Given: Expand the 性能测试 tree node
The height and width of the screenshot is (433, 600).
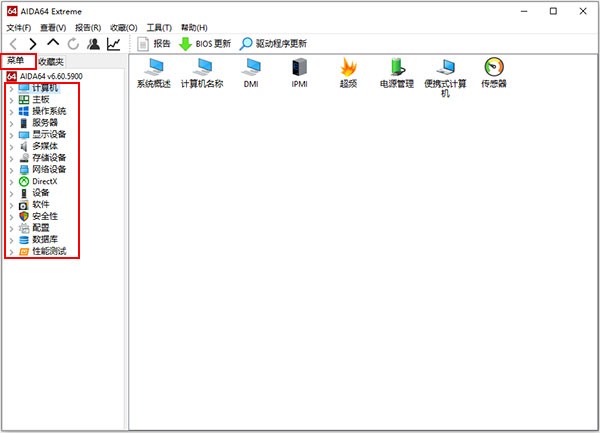Looking at the screenshot, I should pyautogui.click(x=11, y=251).
